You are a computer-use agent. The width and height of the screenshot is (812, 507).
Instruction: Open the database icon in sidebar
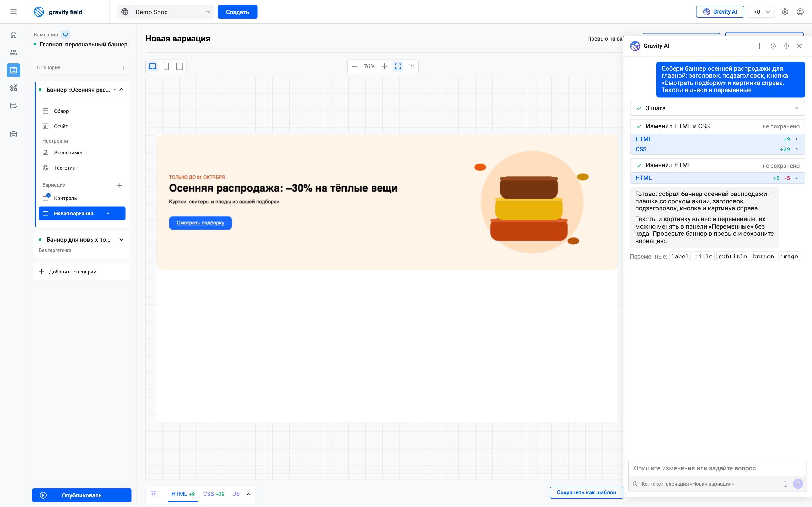14,134
